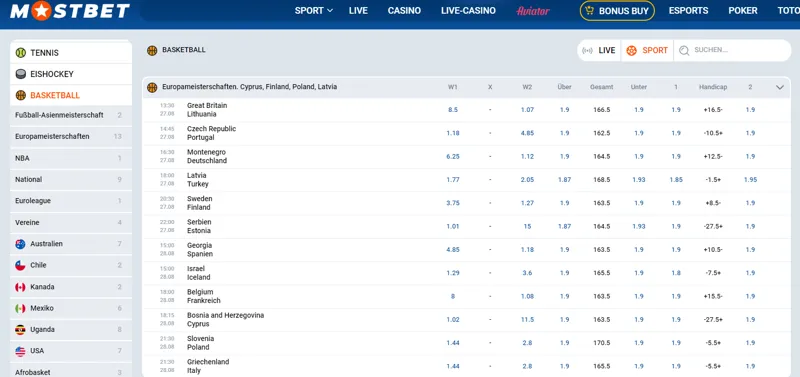Viewport: 800px width, 377px height.
Task: Open the SPORT dropdown menu
Action: click(314, 10)
